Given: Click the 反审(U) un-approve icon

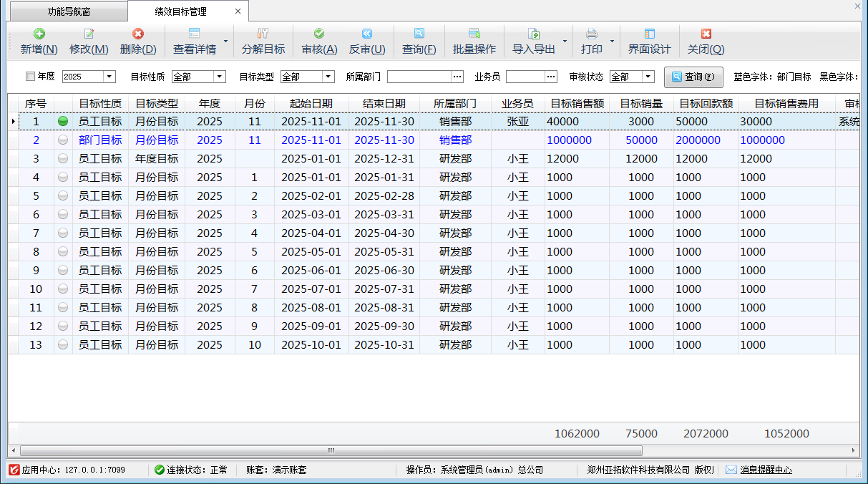Looking at the screenshot, I should tap(366, 34).
